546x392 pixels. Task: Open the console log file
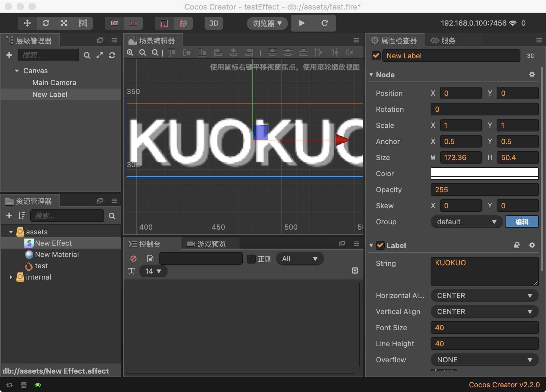pos(150,259)
